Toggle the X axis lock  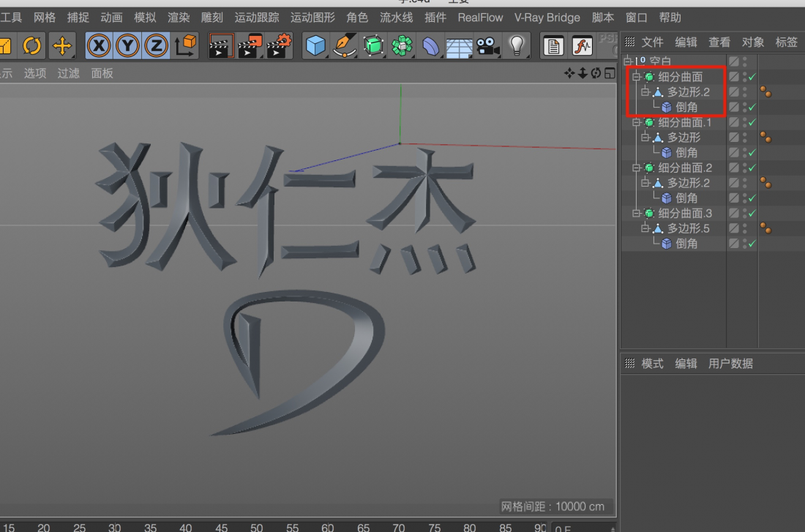pos(100,46)
